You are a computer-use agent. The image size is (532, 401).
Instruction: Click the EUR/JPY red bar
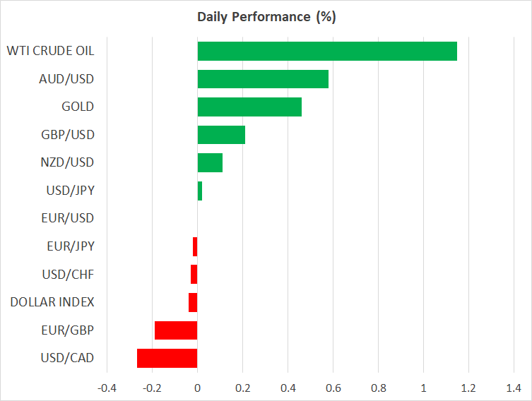coord(195,246)
